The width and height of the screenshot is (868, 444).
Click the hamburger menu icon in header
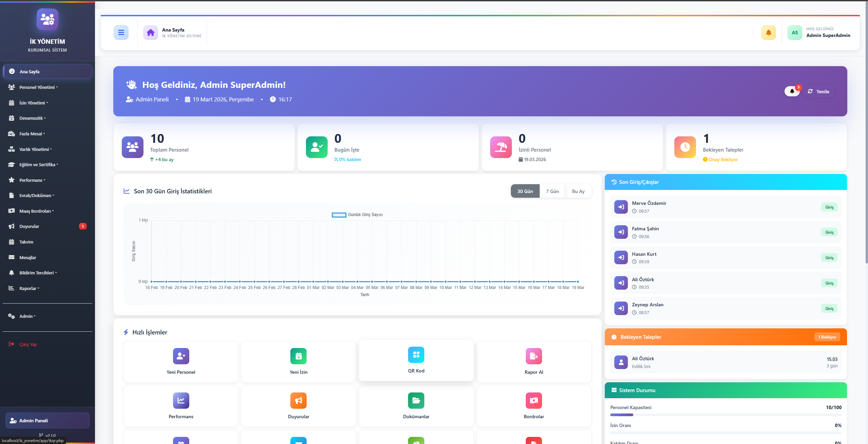121,33
